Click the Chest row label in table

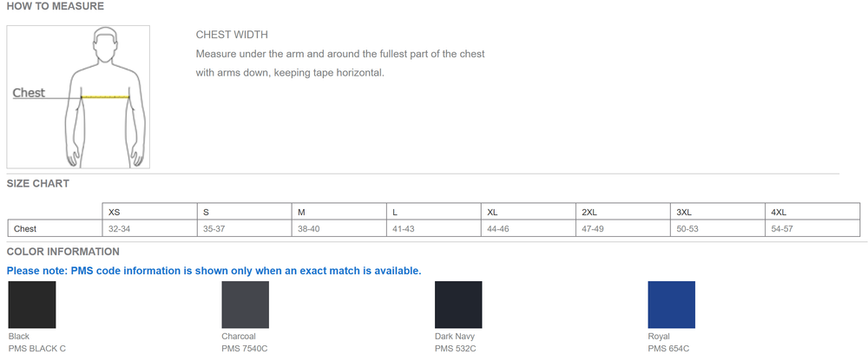point(25,229)
